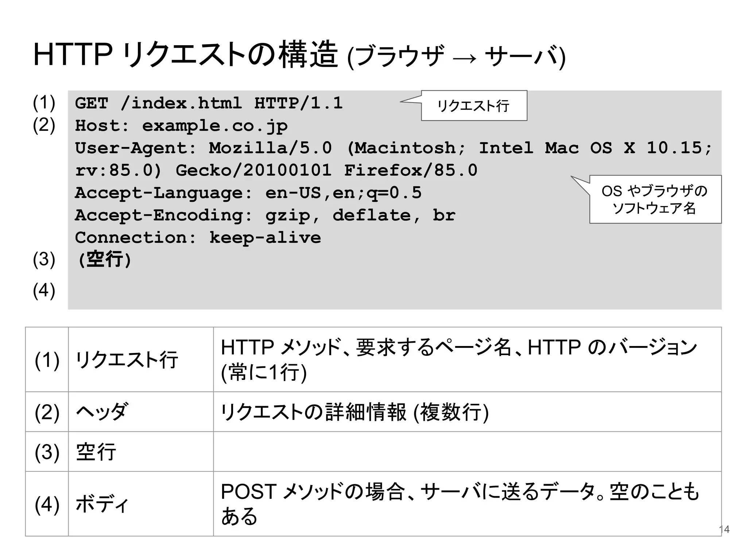This screenshot has height=560, width=747.
Task: Click the '(1)' marker beside the GET line
Action: [x=44, y=102]
